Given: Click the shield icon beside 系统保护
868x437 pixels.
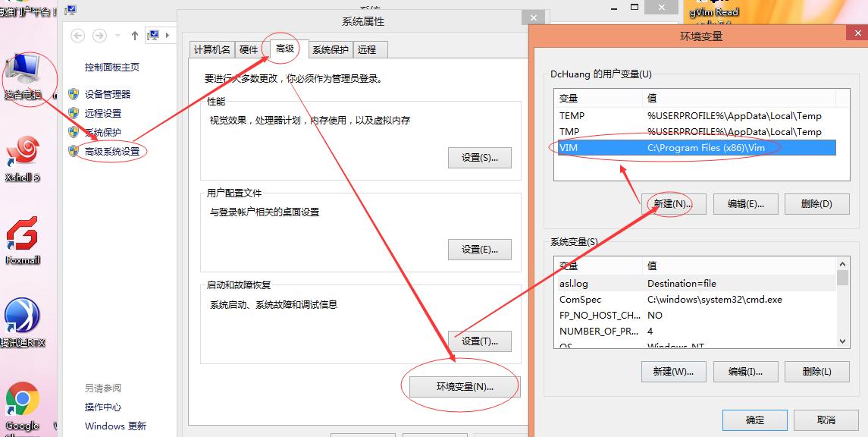Looking at the screenshot, I should (x=74, y=132).
